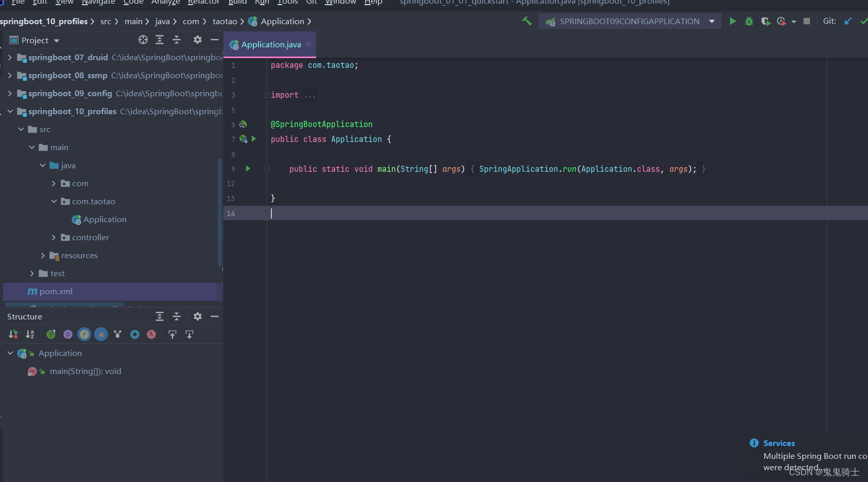Click autoscroll from source icon in Structure
This screenshot has width=868, height=482.
(x=189, y=334)
